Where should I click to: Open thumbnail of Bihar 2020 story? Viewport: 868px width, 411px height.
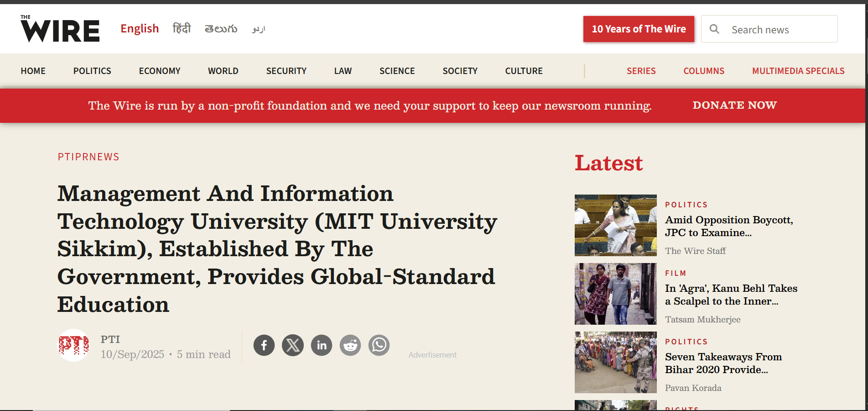click(x=616, y=362)
